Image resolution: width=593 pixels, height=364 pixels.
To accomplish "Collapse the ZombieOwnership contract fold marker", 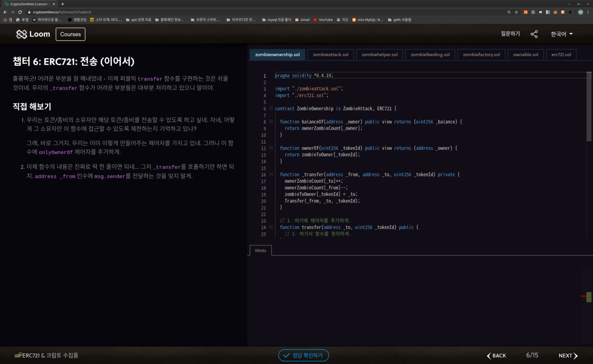I will pos(271,109).
